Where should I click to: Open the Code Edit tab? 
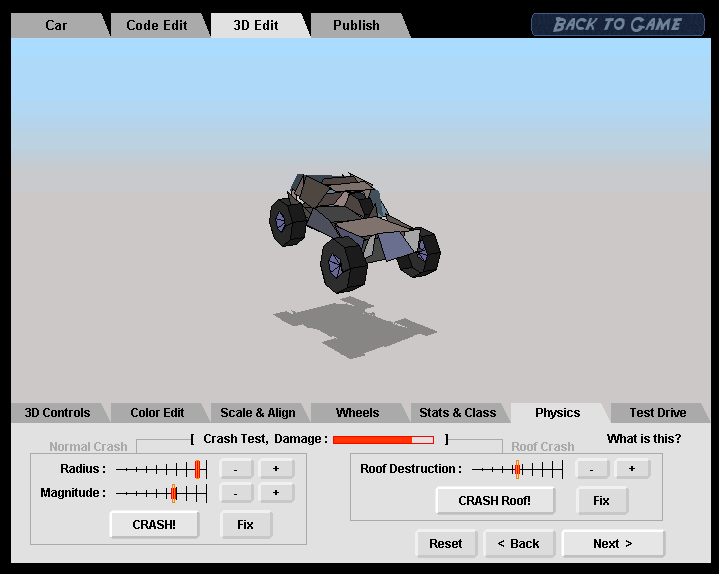[x=156, y=25]
